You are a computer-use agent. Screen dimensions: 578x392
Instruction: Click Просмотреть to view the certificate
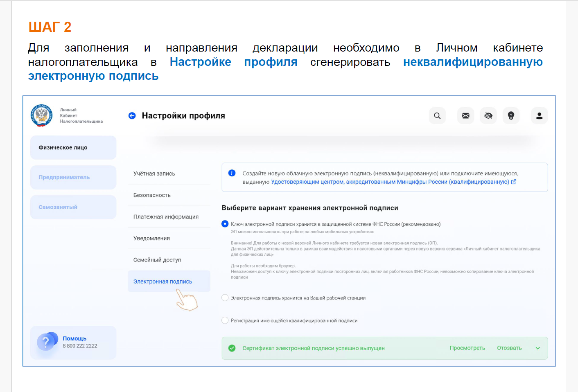(x=467, y=348)
